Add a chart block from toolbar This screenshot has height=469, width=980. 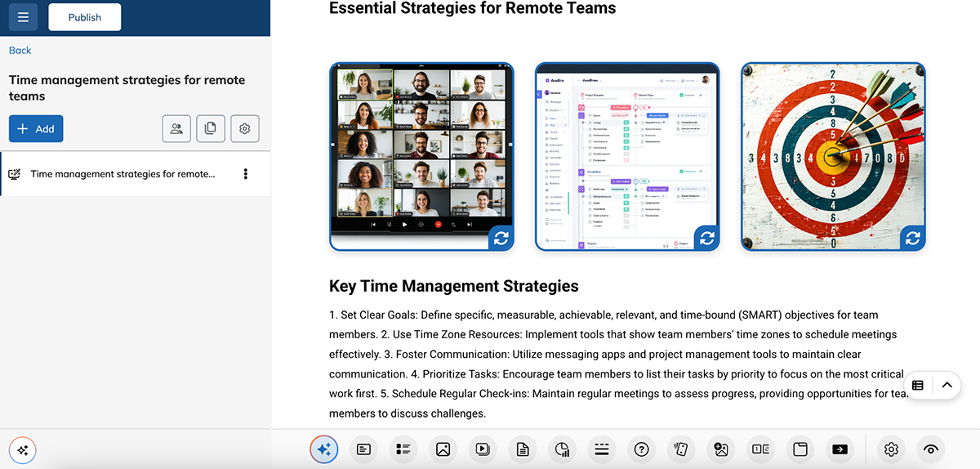pos(562,449)
